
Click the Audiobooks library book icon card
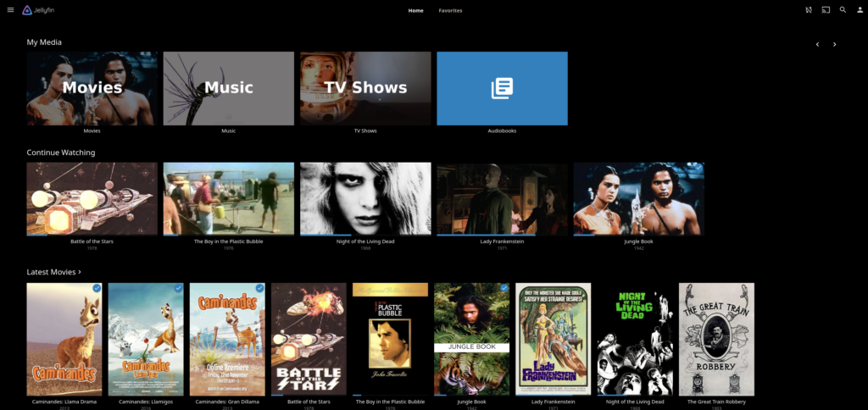502,89
